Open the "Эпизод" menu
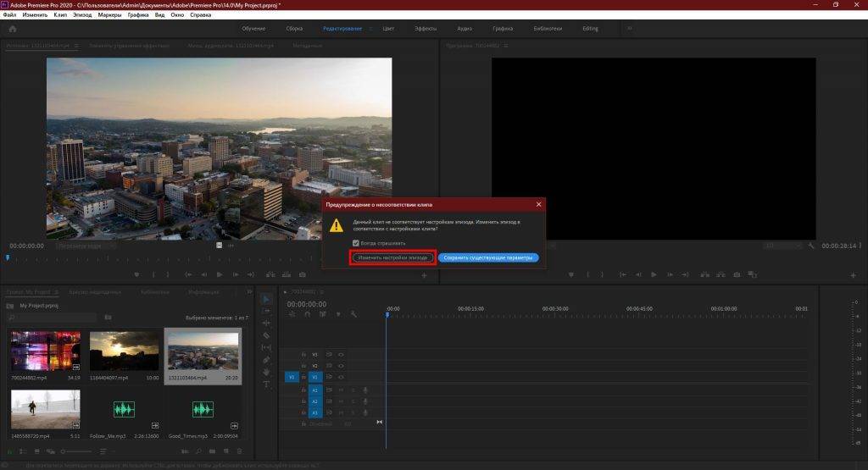 83,15
